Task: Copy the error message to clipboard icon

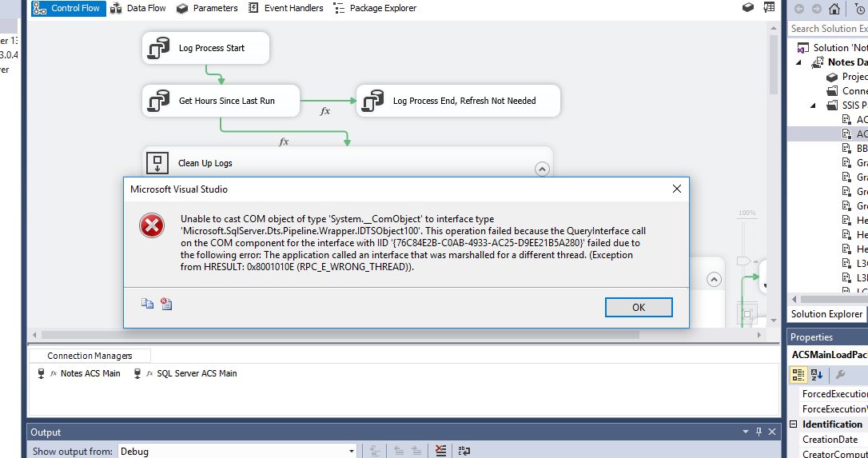Action: [147, 303]
